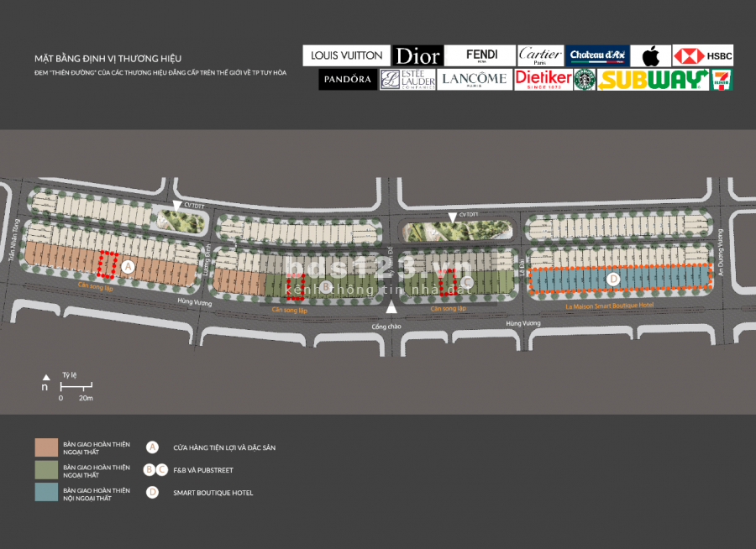Screen dimensions: 756x549
Task: Click the Starbucks logo icon
Action: [x=585, y=80]
